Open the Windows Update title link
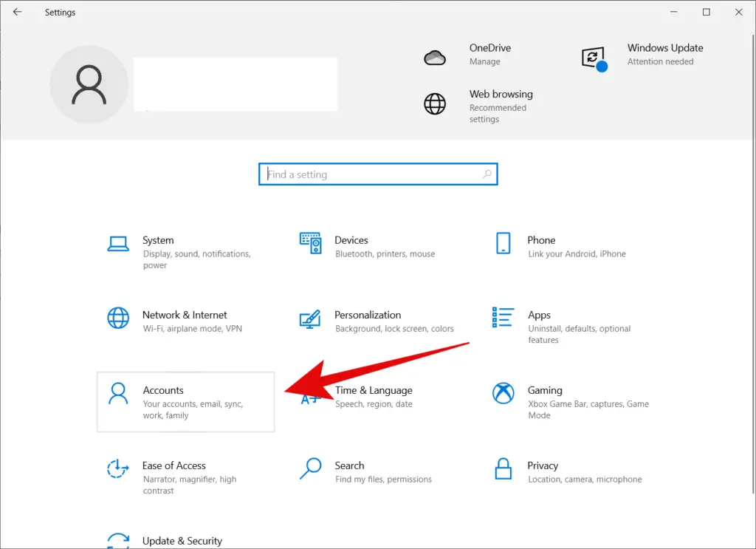The height and width of the screenshot is (549, 756). (665, 48)
